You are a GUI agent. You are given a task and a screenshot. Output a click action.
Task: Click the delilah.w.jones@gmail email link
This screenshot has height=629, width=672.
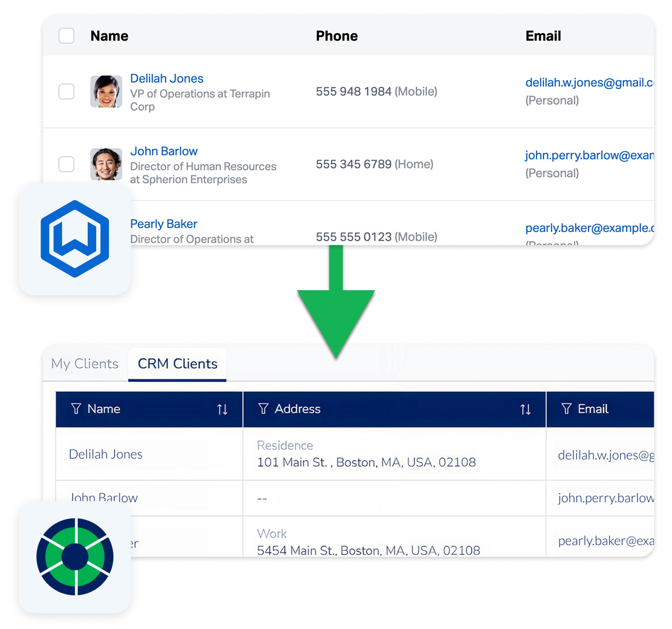[589, 82]
